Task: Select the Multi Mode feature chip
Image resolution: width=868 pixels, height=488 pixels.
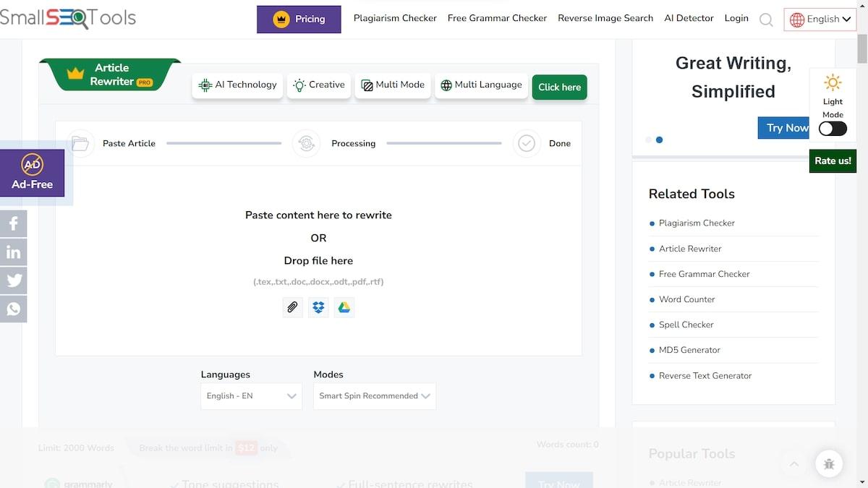Action: [393, 85]
